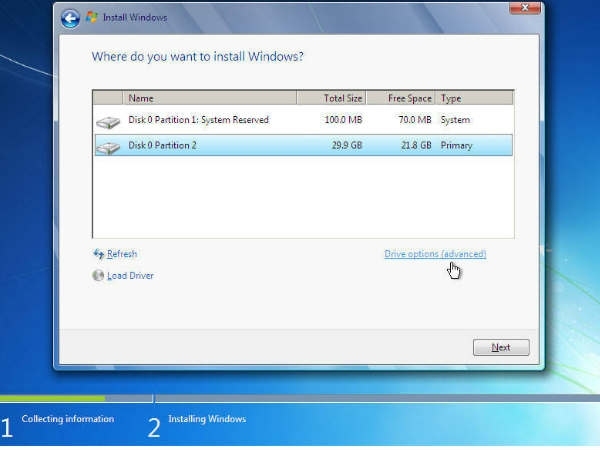
Task: Go back with the blue arrow button
Action: point(70,18)
